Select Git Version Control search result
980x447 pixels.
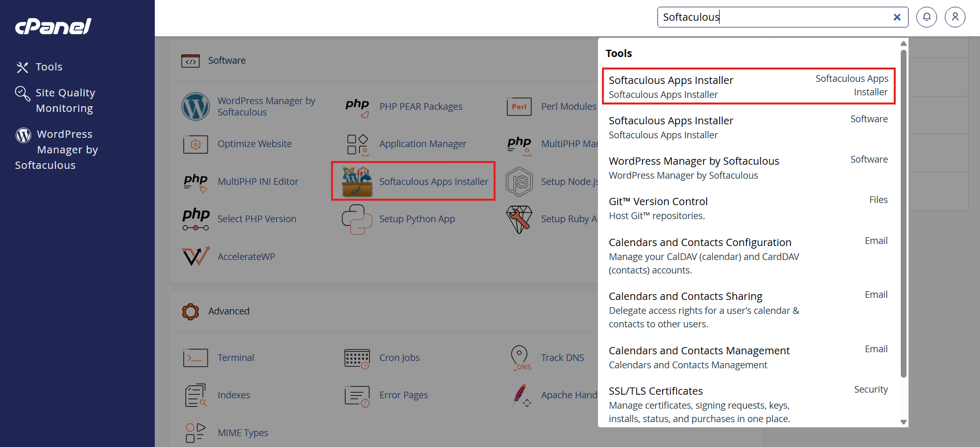click(x=749, y=208)
